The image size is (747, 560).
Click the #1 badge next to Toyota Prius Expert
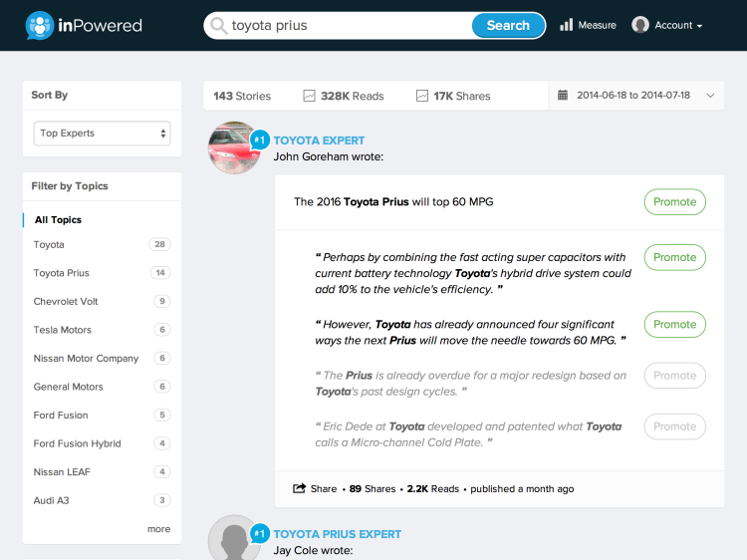coord(260,534)
